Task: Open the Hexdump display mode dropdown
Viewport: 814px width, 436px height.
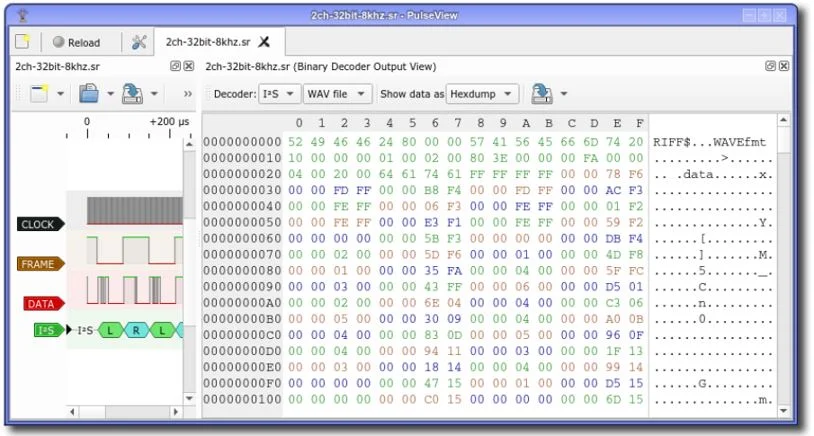Action: click(482, 94)
